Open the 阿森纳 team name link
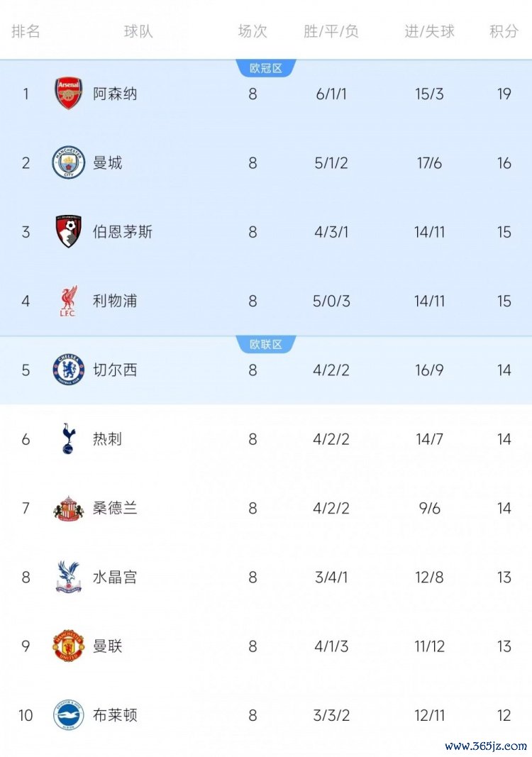Screen dimensions: 532x757 coord(115,94)
